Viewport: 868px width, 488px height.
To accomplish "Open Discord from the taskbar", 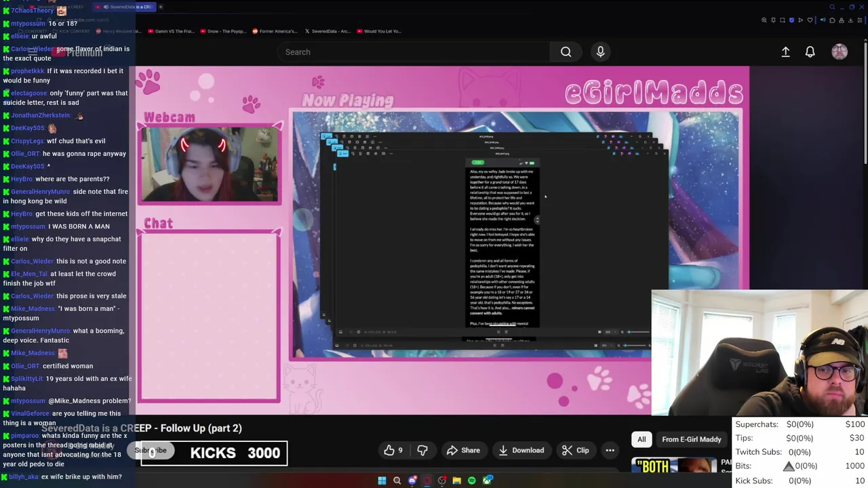I will click(x=412, y=481).
